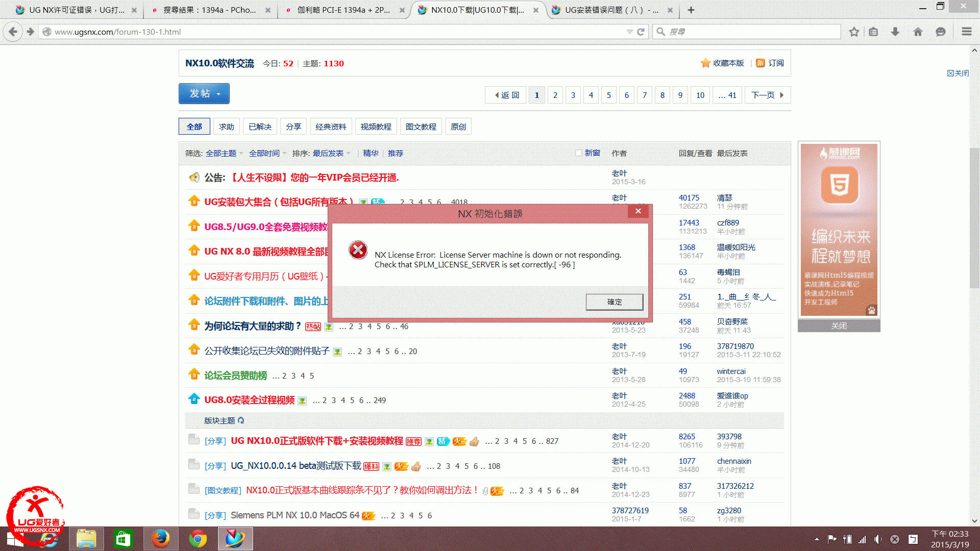Click the thread icon of UG8.0安装全过程视频
This screenshot has height=551, width=980.
(194, 399)
